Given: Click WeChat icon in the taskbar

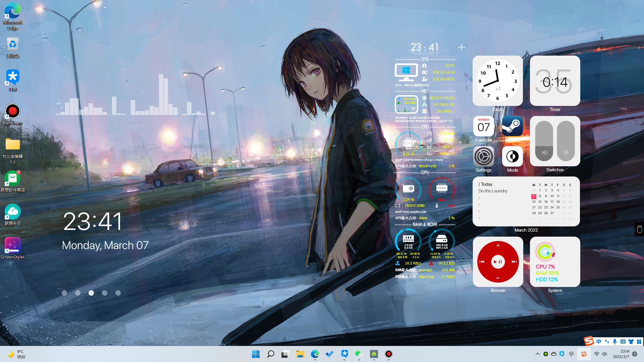Looking at the screenshot, I should click(359, 354).
